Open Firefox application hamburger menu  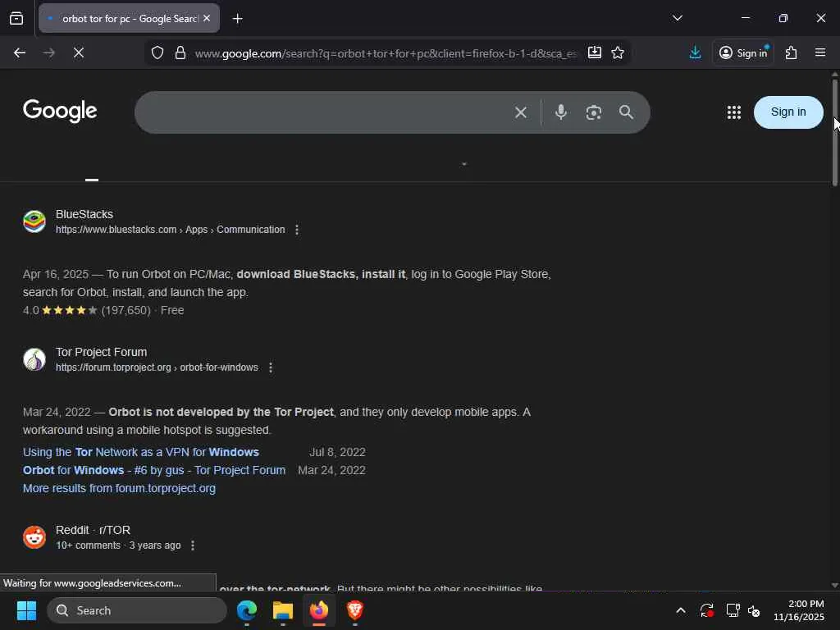point(820,52)
